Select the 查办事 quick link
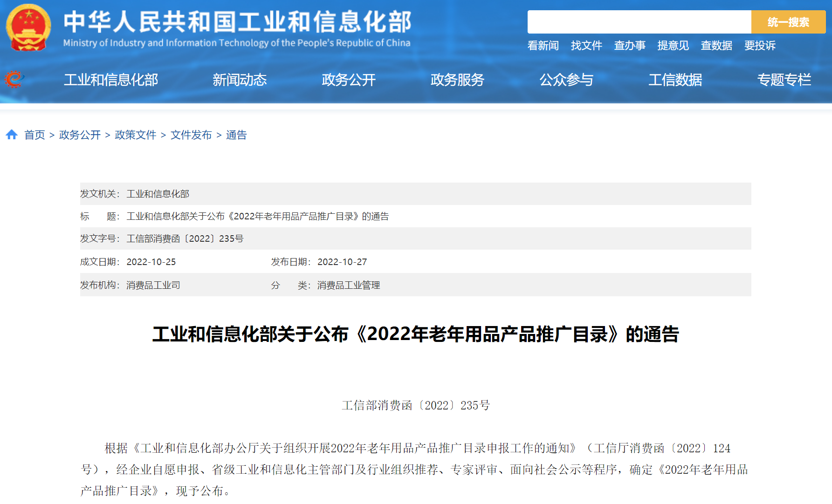Viewport: 832px width, 504px height. [x=630, y=46]
